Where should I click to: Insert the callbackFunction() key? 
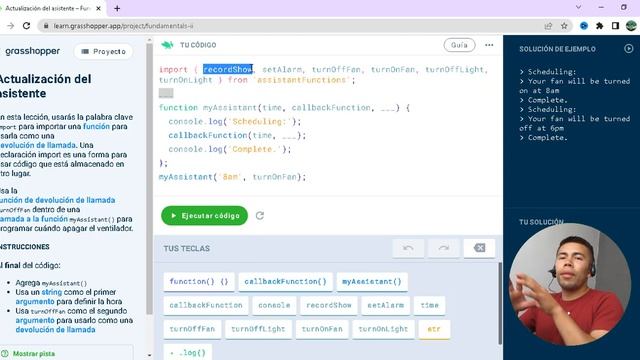tap(285, 282)
